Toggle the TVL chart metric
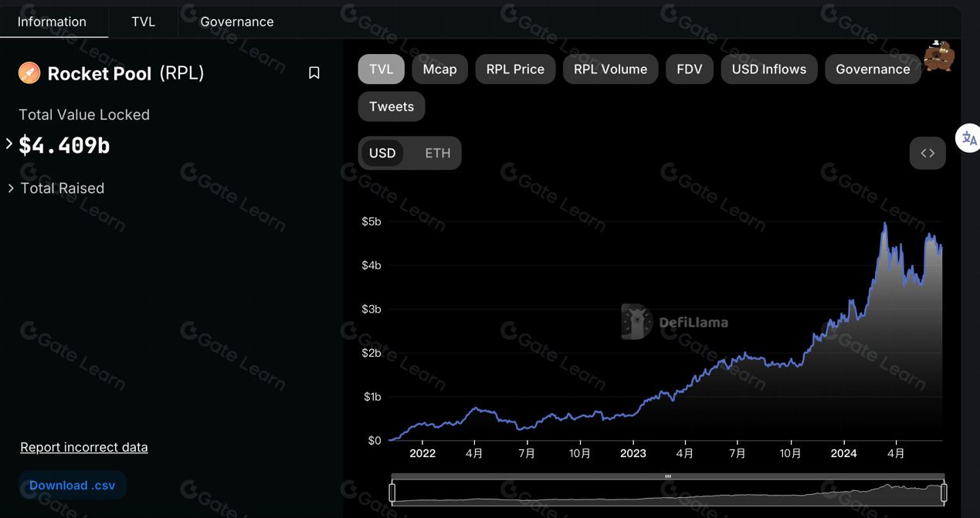The height and width of the screenshot is (518, 980). (x=381, y=69)
